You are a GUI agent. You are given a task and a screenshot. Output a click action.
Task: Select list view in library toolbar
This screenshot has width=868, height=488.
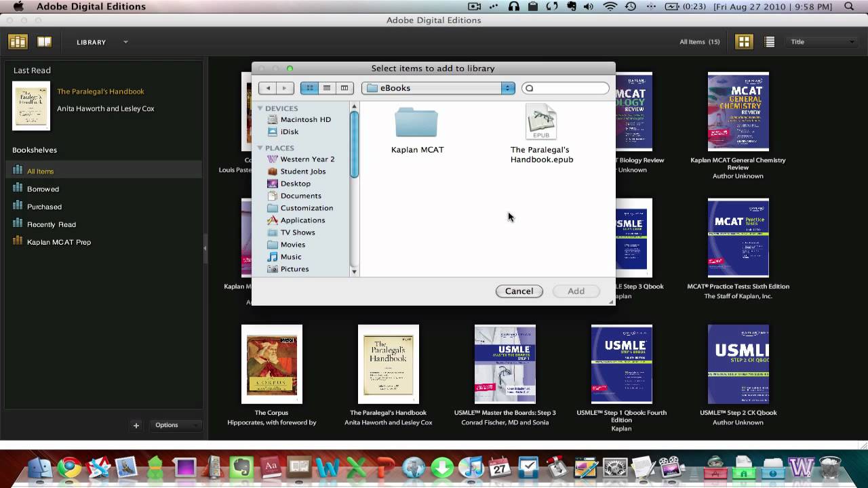[769, 42]
